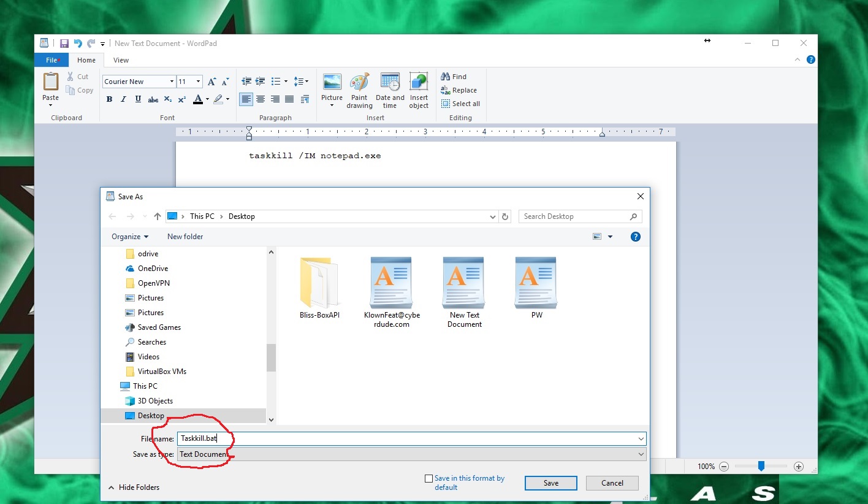Copy the selected text in WordPad

[80, 90]
